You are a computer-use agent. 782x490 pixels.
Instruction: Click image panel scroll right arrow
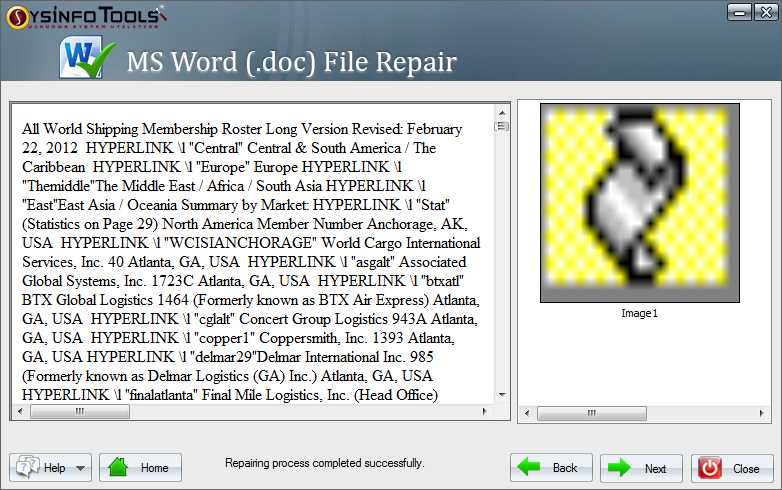[761, 413]
